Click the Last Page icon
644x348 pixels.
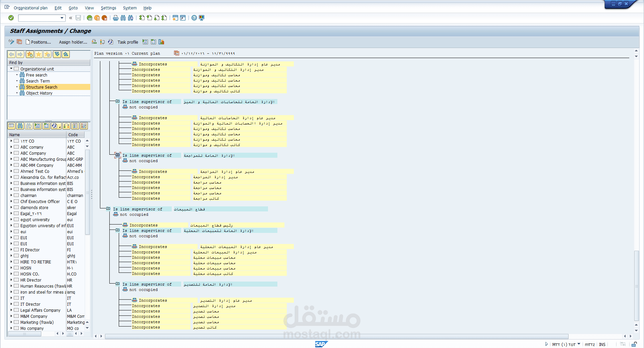164,18
